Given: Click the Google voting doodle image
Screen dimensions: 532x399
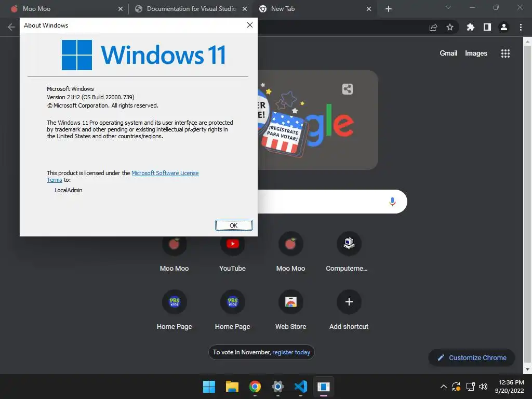Looking at the screenshot, I should click(317, 120).
